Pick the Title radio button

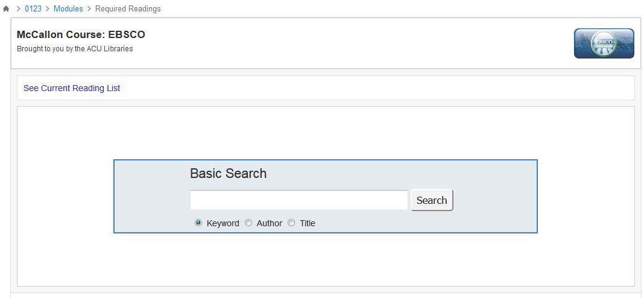tap(291, 223)
